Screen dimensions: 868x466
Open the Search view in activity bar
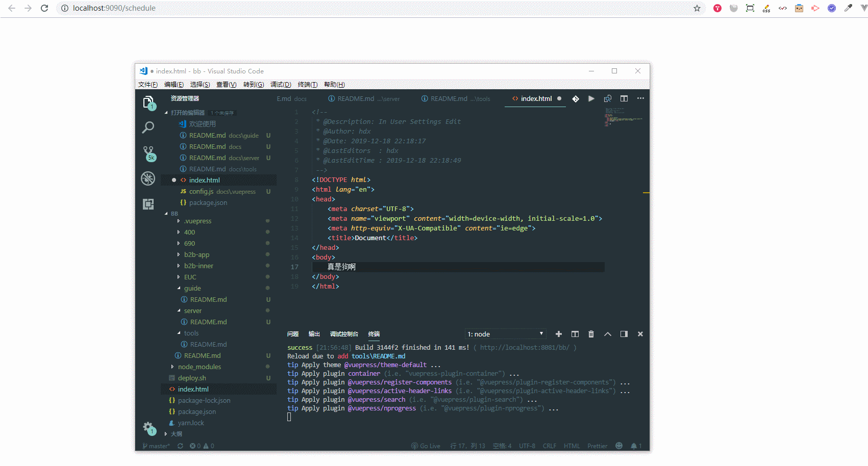[x=148, y=127]
